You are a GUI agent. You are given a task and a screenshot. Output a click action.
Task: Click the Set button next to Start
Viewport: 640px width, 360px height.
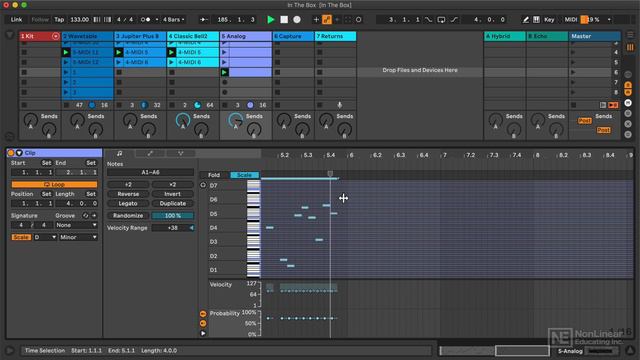point(47,163)
